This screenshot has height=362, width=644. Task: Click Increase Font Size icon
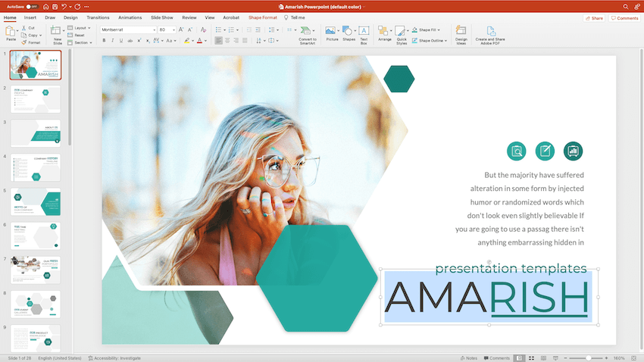(181, 30)
